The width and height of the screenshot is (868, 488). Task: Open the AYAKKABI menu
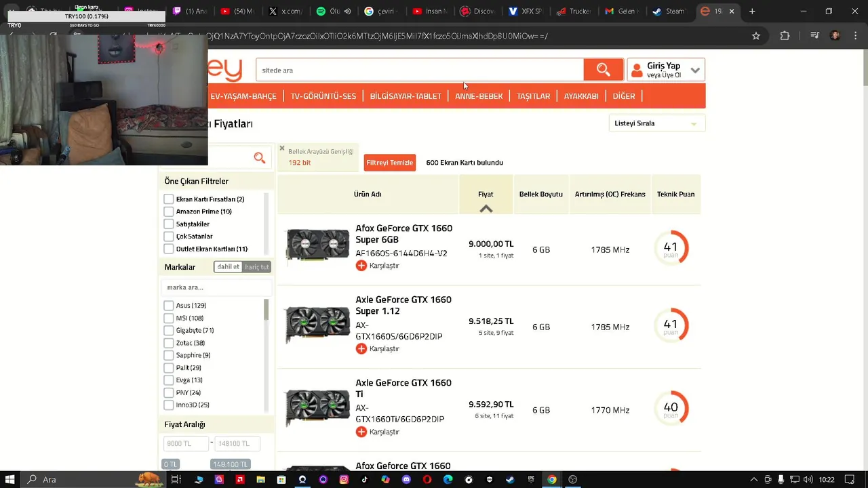click(581, 96)
